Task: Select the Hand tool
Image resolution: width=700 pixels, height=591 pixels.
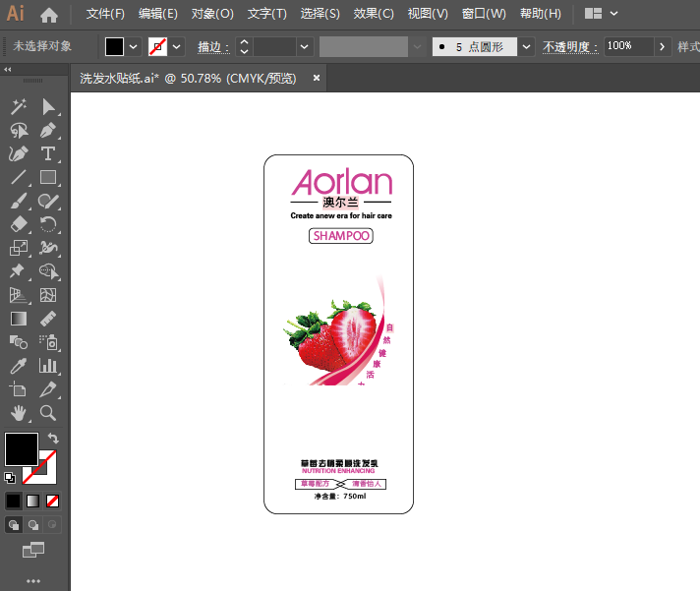Action: pos(18,413)
